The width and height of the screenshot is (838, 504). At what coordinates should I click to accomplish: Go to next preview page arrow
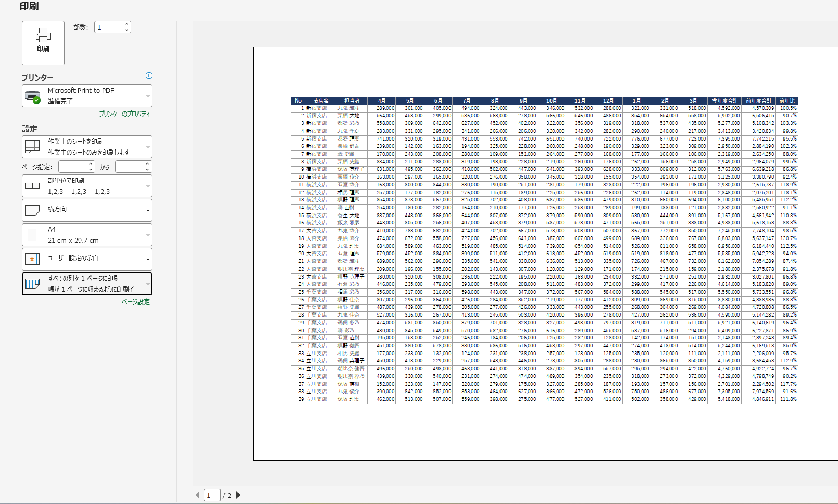239,495
